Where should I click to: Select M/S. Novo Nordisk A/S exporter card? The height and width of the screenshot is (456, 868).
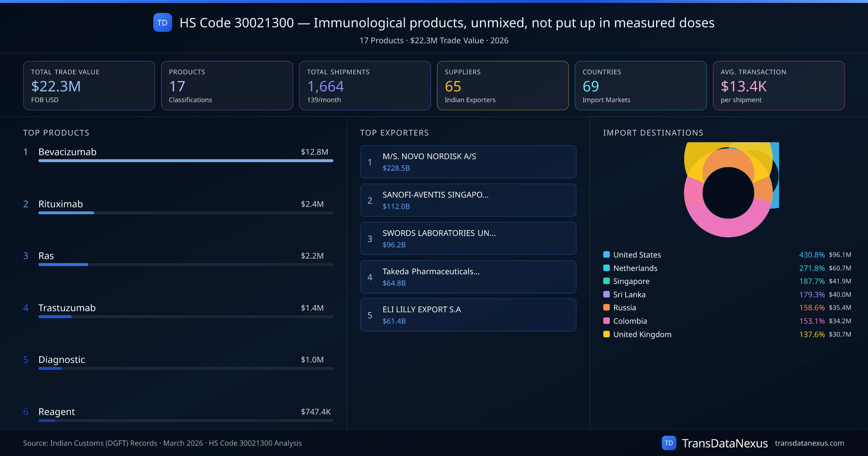pyautogui.click(x=468, y=162)
